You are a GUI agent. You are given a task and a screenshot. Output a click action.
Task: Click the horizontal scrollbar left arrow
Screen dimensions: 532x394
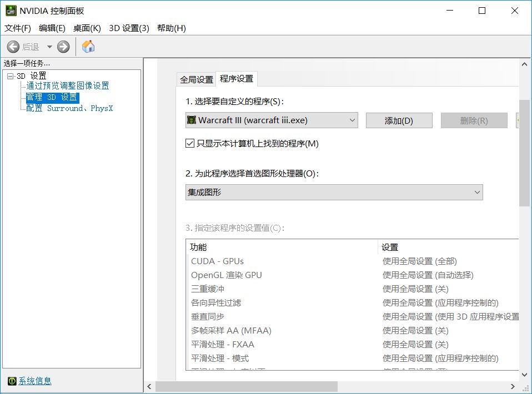(x=149, y=387)
